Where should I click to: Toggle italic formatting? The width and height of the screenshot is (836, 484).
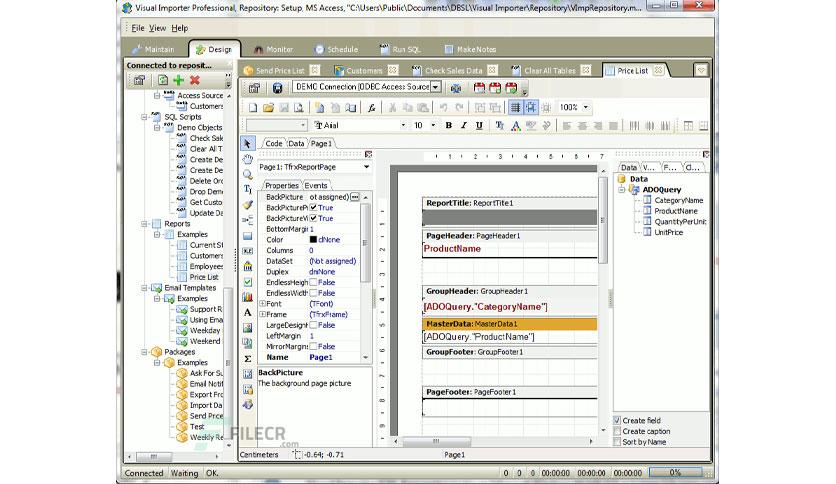(464, 125)
